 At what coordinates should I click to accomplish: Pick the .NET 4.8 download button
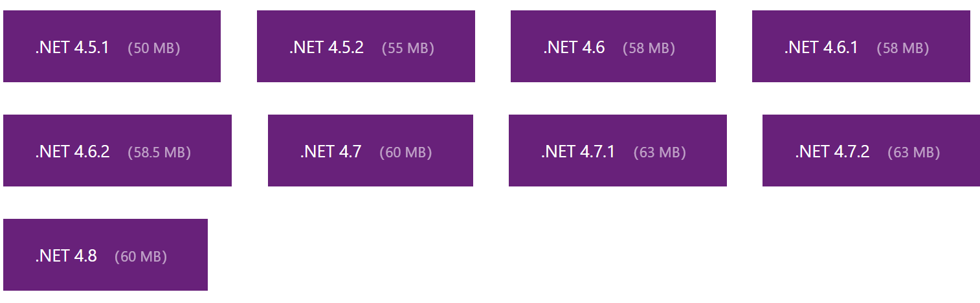[x=105, y=255]
